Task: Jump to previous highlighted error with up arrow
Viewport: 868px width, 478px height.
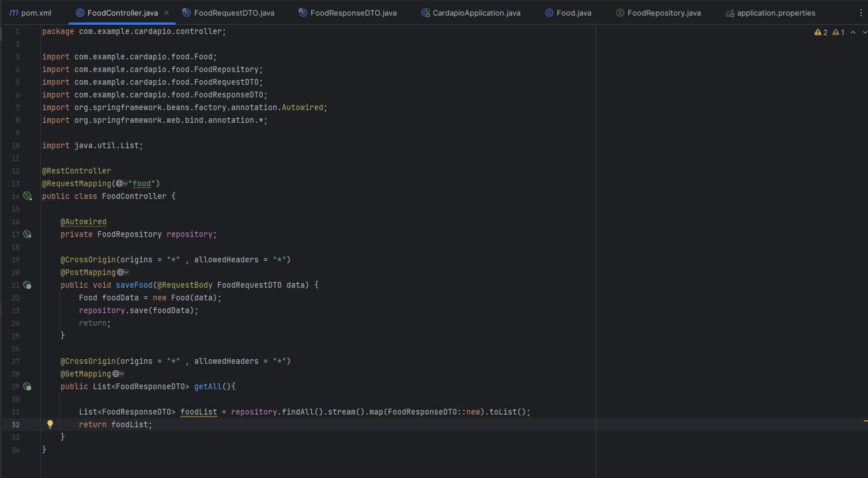Action: pyautogui.click(x=854, y=32)
